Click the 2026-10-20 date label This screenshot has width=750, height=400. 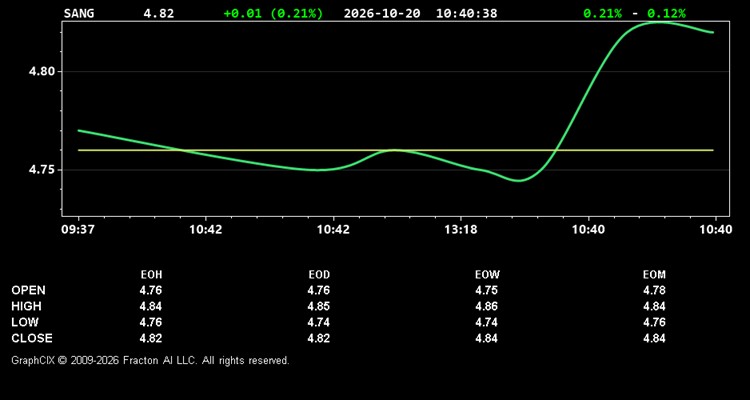click(382, 13)
